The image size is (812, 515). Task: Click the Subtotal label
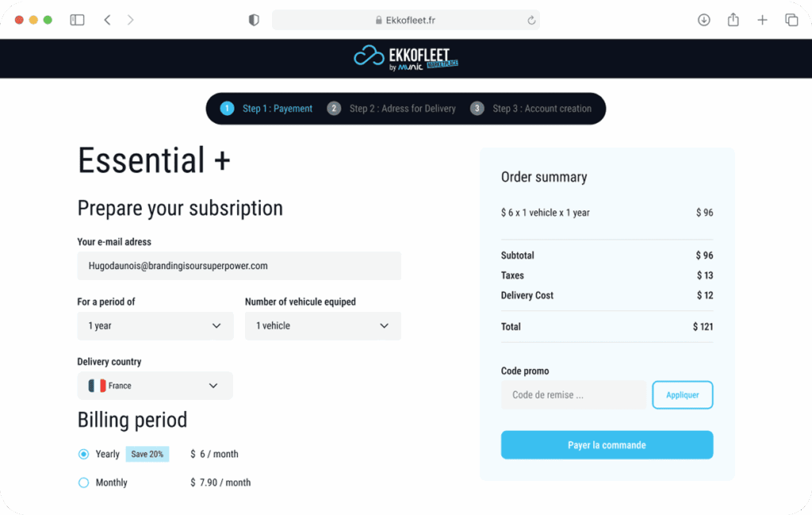pos(517,256)
